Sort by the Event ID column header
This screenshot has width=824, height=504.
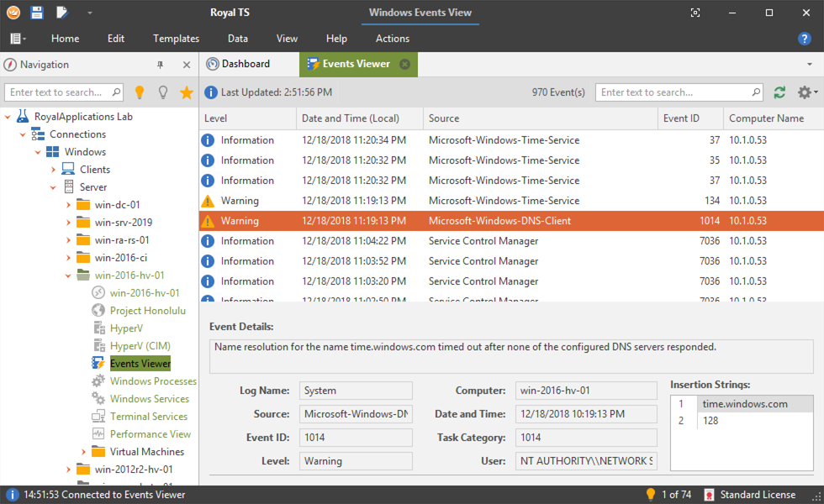(690, 118)
